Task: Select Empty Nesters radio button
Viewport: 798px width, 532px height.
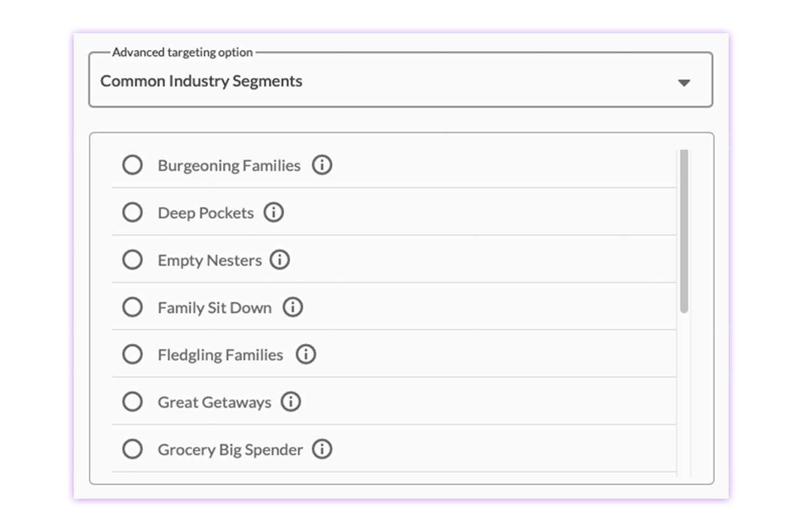Action: pos(132,260)
